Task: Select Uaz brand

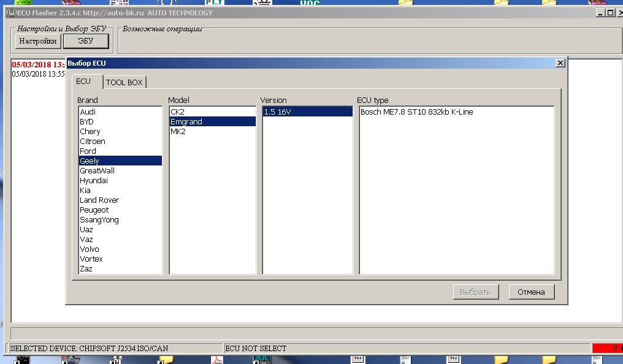Action: pyautogui.click(x=120, y=229)
